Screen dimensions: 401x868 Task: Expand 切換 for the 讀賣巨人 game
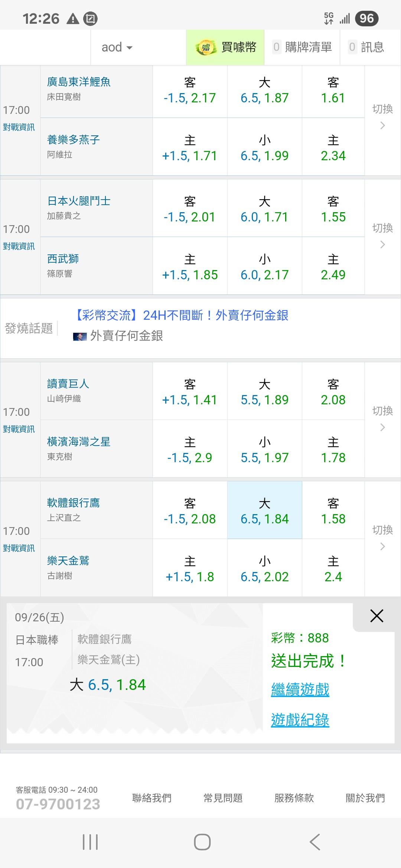tap(382, 419)
